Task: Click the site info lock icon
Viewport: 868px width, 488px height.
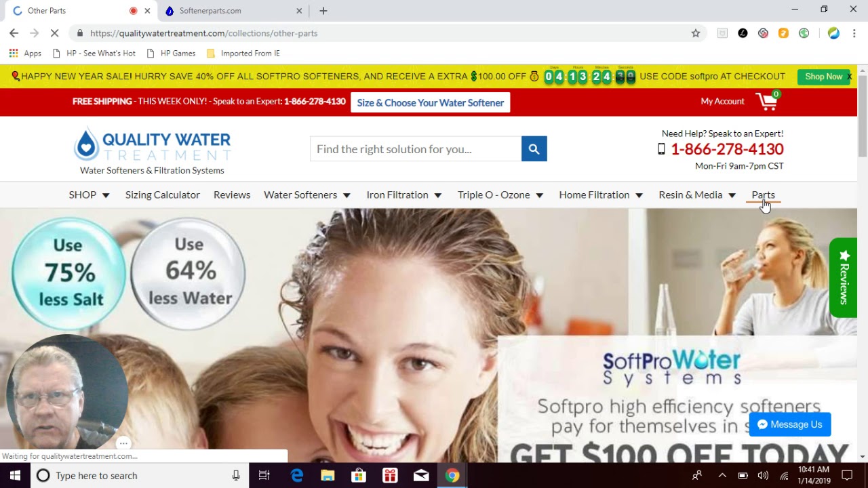Action: [x=80, y=33]
